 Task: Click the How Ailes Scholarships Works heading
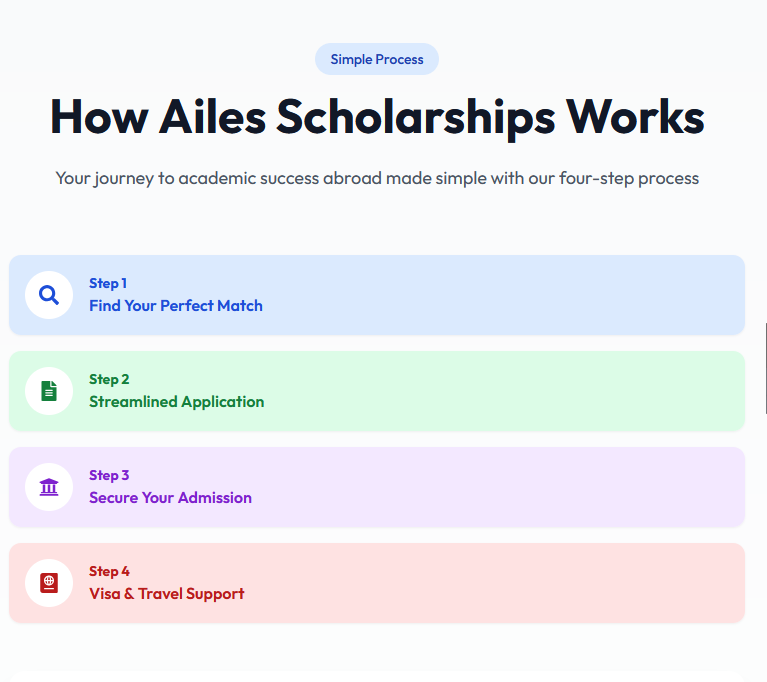tap(377, 117)
